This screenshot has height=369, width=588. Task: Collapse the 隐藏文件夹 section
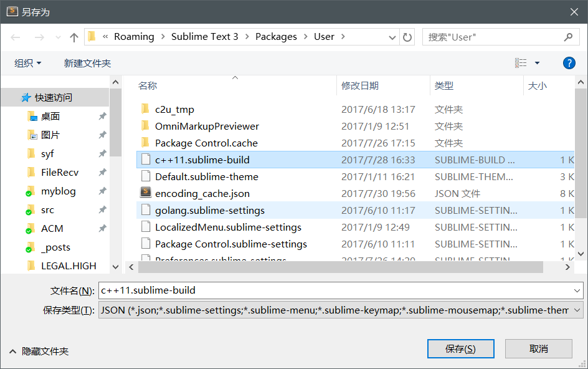[x=39, y=350]
